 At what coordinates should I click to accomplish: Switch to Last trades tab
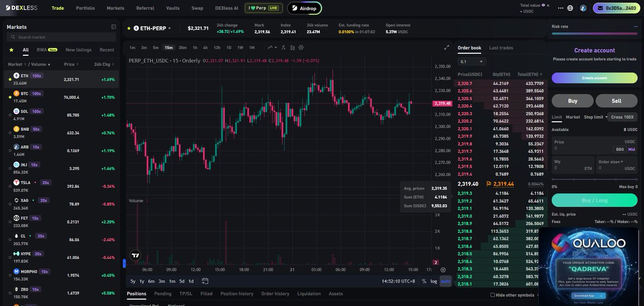pos(501,48)
